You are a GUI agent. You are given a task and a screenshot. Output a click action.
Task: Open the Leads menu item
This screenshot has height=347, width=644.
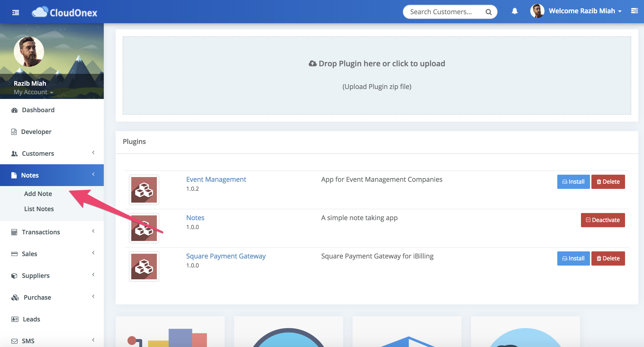click(52, 319)
